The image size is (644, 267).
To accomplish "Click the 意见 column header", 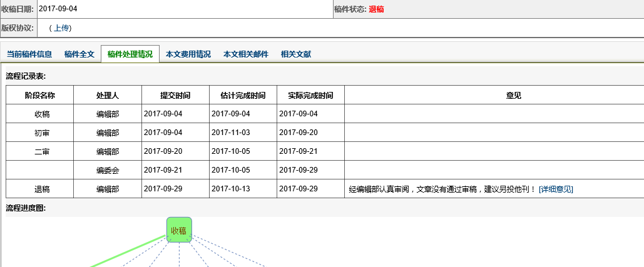I will tap(513, 95).
